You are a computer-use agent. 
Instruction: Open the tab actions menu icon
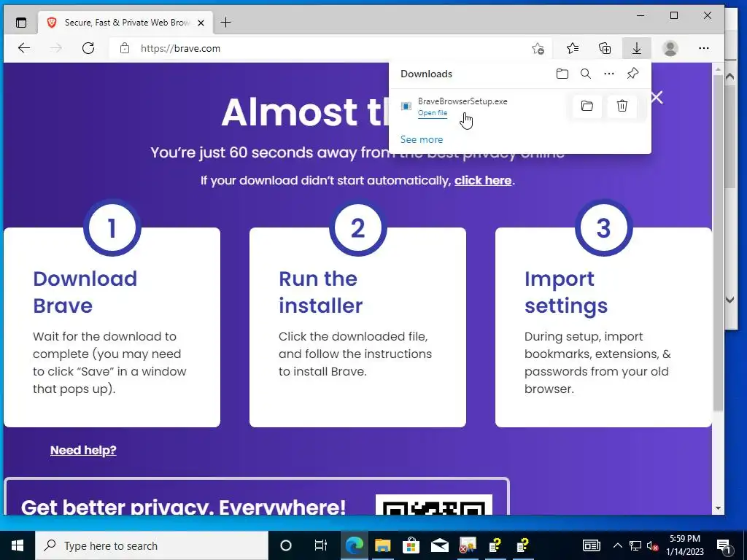[x=21, y=23]
